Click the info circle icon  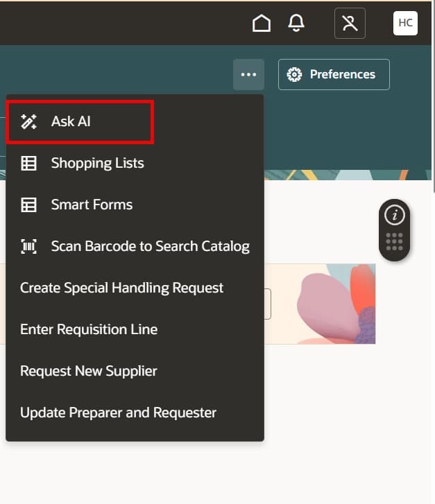pos(395,215)
